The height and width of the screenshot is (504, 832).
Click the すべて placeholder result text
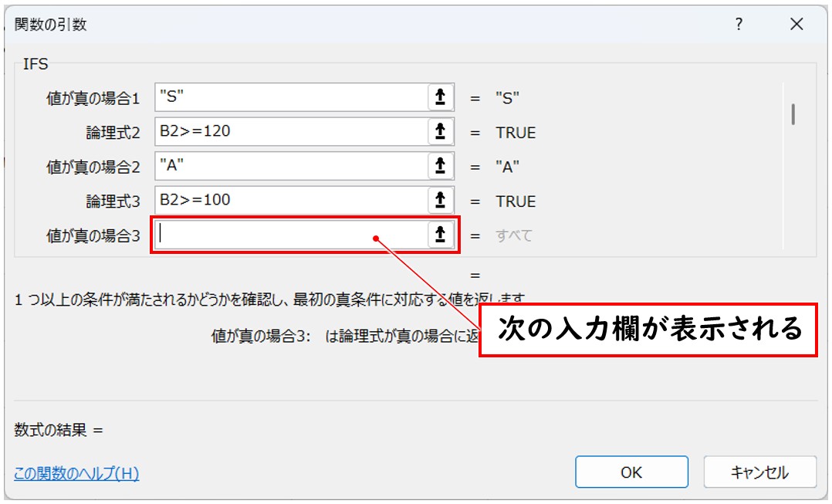point(514,235)
